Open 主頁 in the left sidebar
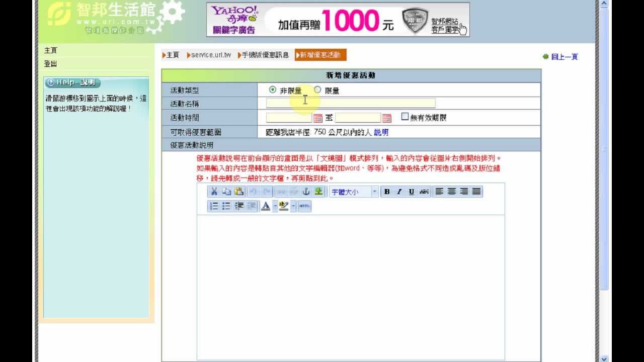Image resolution: width=644 pixels, height=362 pixels. (51, 51)
